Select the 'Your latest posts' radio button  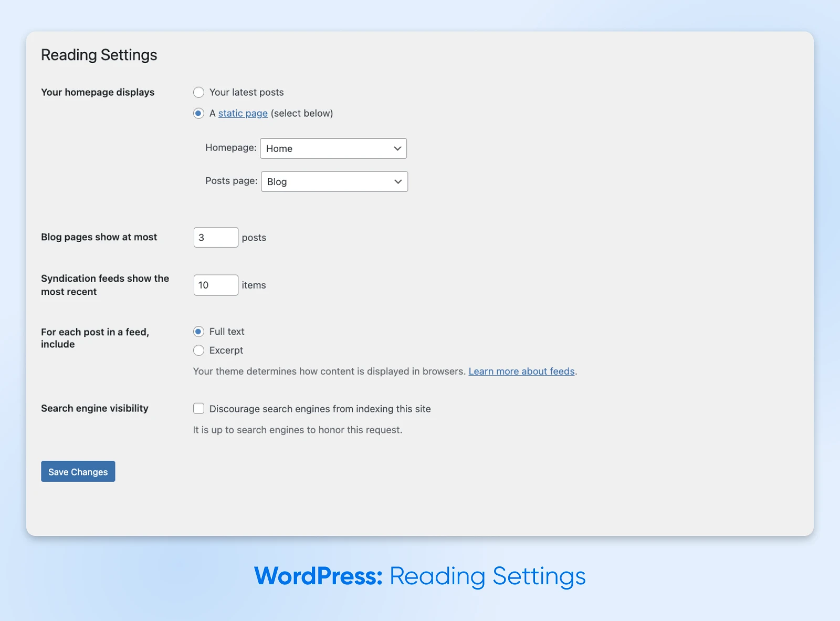(198, 92)
